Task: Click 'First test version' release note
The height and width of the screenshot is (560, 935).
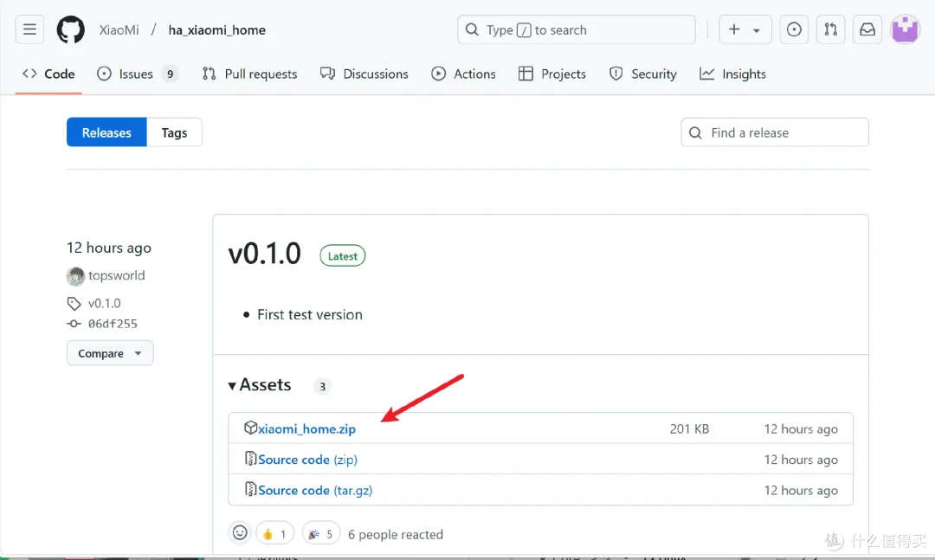Action: (x=309, y=314)
